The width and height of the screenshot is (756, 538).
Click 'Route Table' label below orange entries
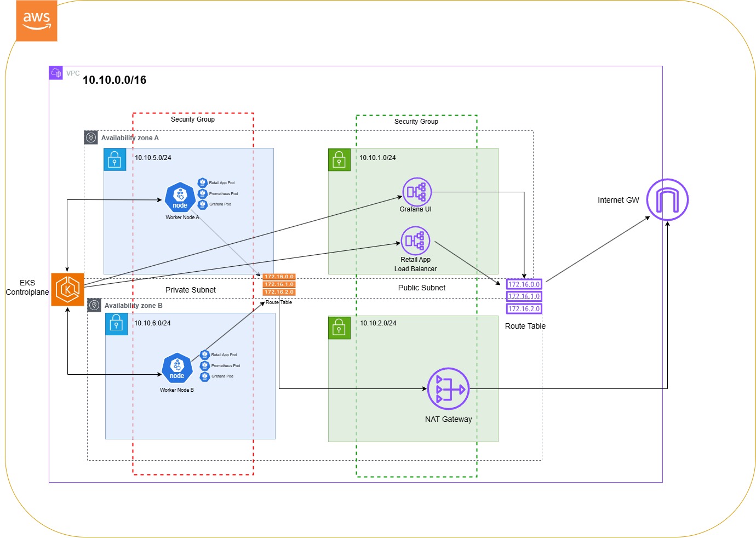(x=279, y=302)
